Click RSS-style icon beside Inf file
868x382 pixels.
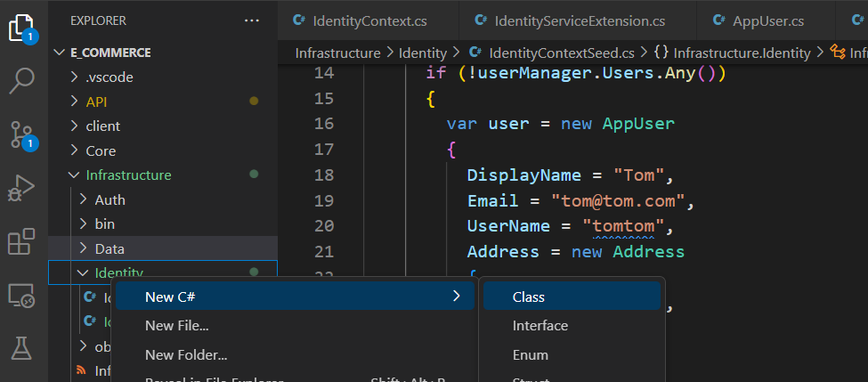(81, 370)
